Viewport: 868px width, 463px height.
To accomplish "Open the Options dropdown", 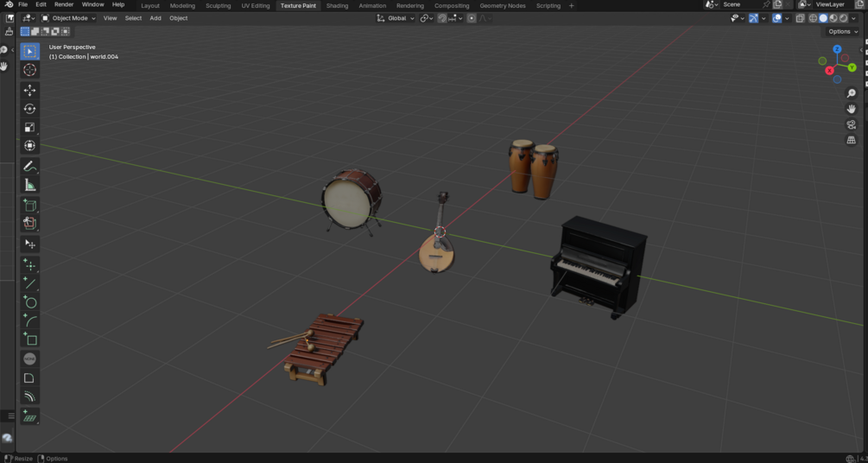I will pyautogui.click(x=843, y=32).
